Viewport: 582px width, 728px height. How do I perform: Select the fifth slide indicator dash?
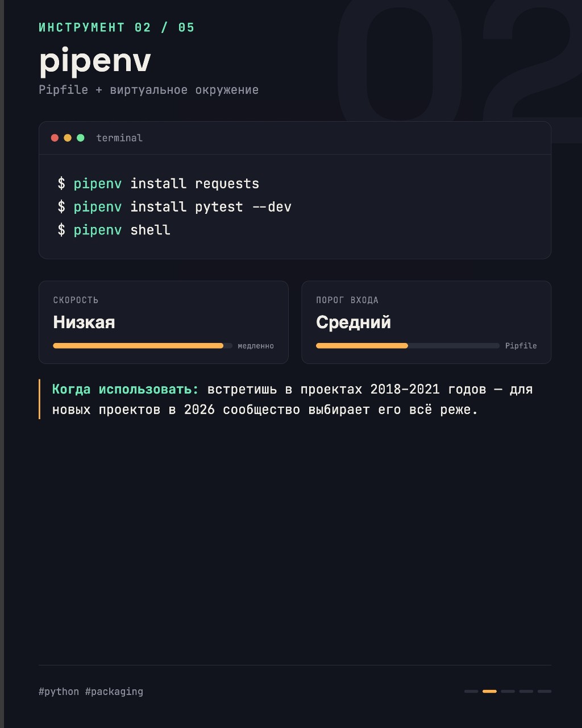544,691
